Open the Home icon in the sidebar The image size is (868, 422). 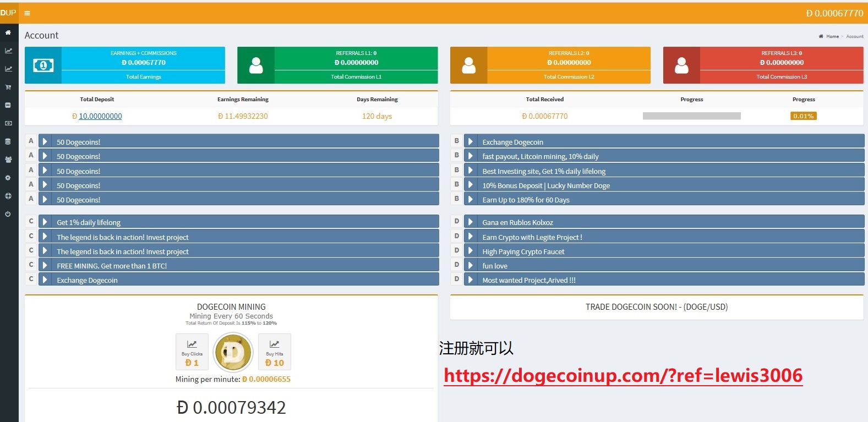(x=8, y=32)
